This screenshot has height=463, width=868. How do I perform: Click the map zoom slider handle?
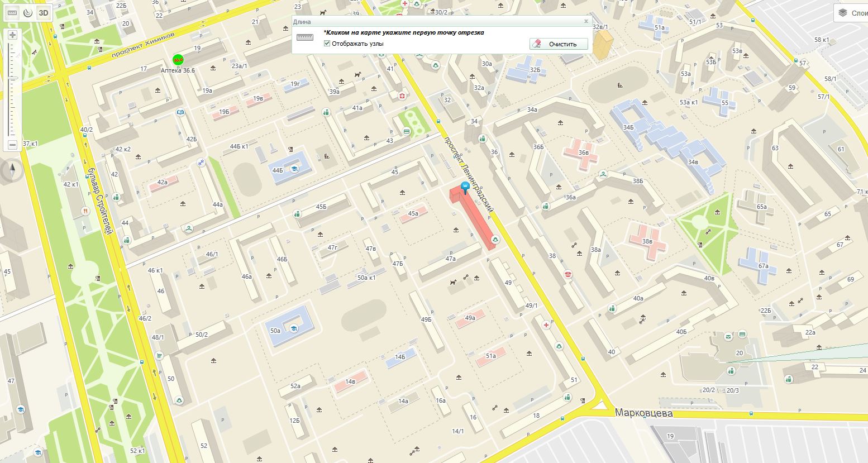[x=12, y=78]
